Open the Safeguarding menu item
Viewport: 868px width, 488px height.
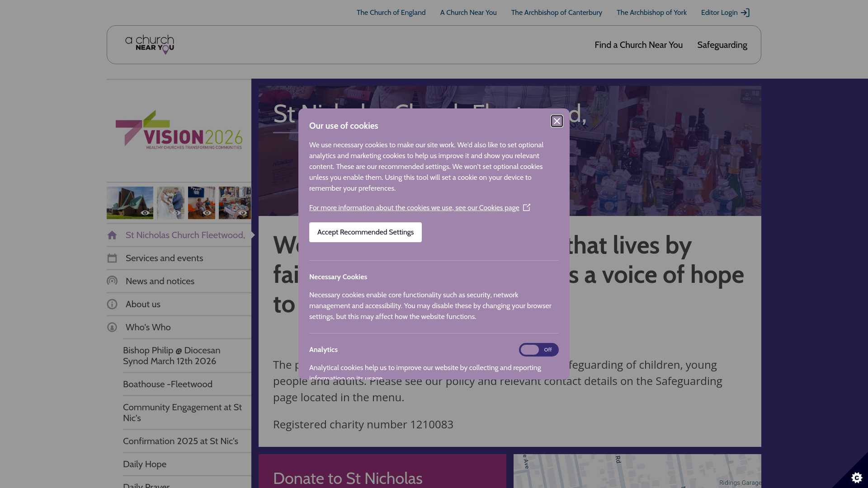(x=722, y=45)
